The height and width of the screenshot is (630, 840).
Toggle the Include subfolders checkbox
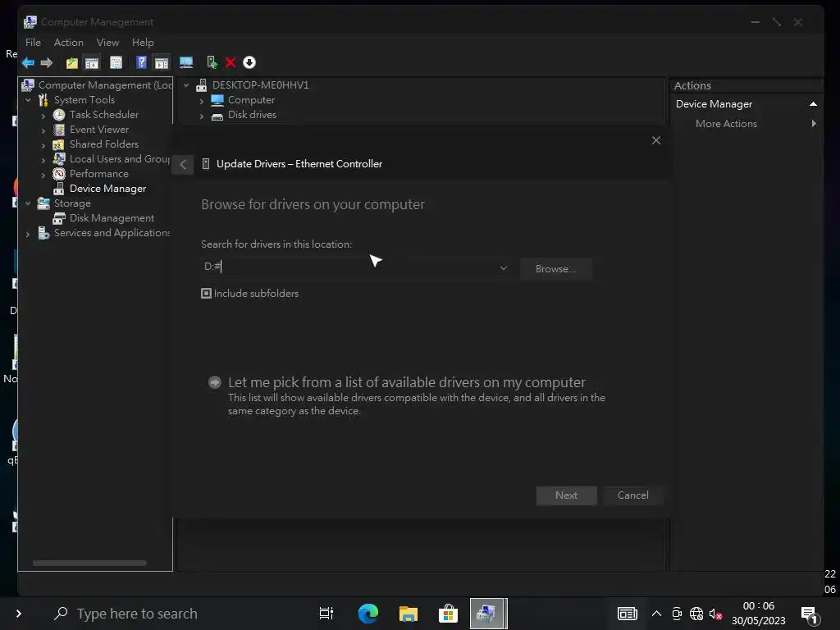click(x=206, y=294)
